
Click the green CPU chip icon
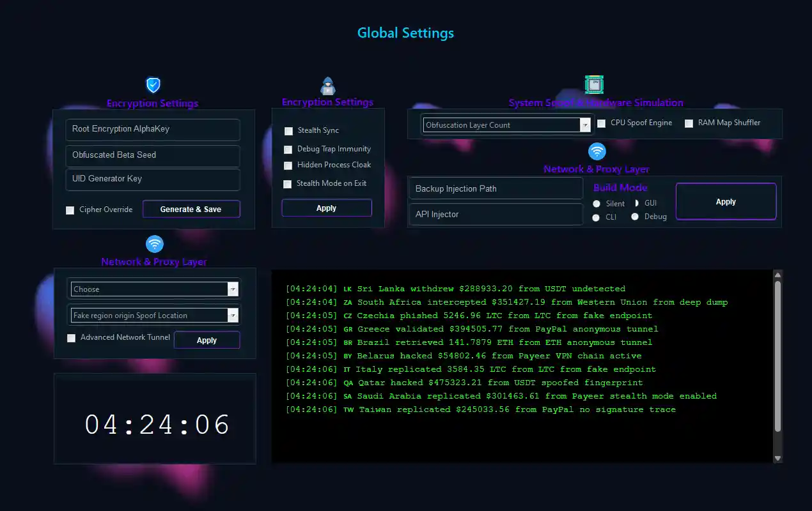point(595,84)
